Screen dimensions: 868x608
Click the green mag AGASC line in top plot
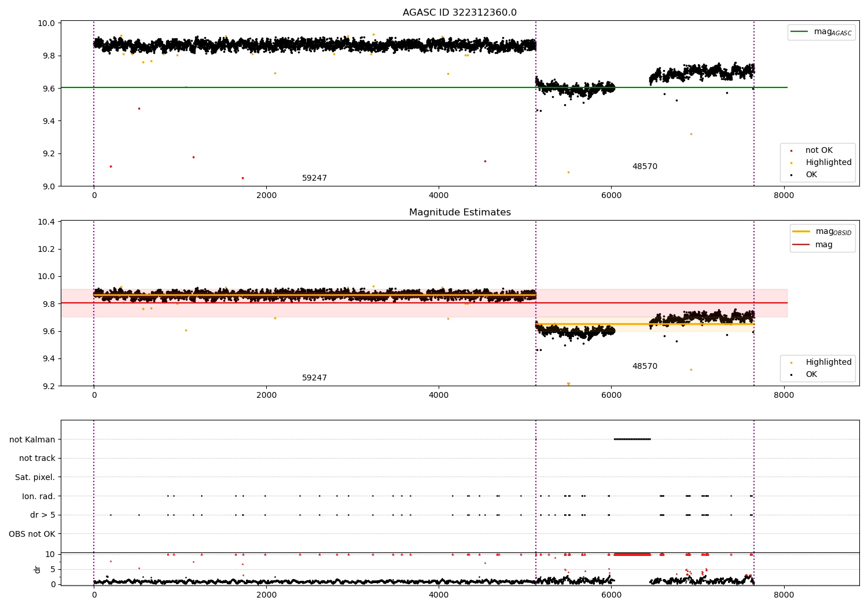coord(424,87)
